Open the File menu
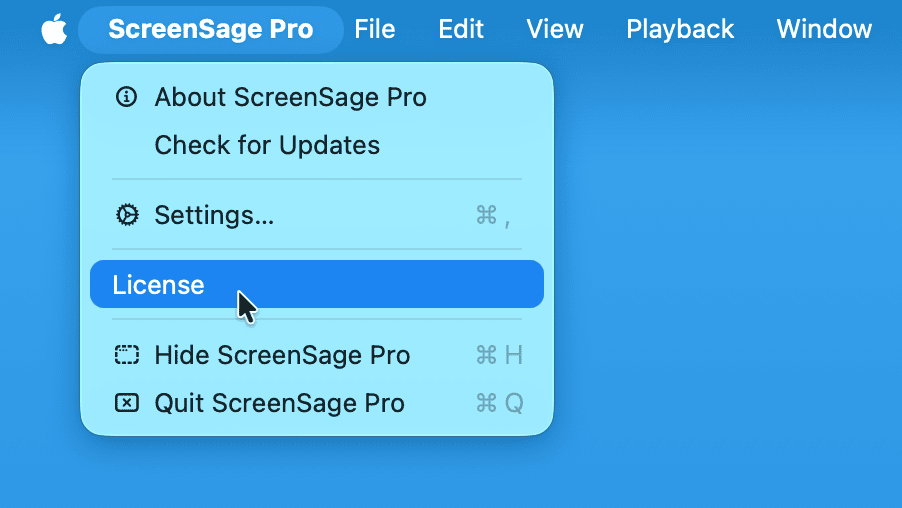This screenshot has width=902, height=508. tap(375, 29)
